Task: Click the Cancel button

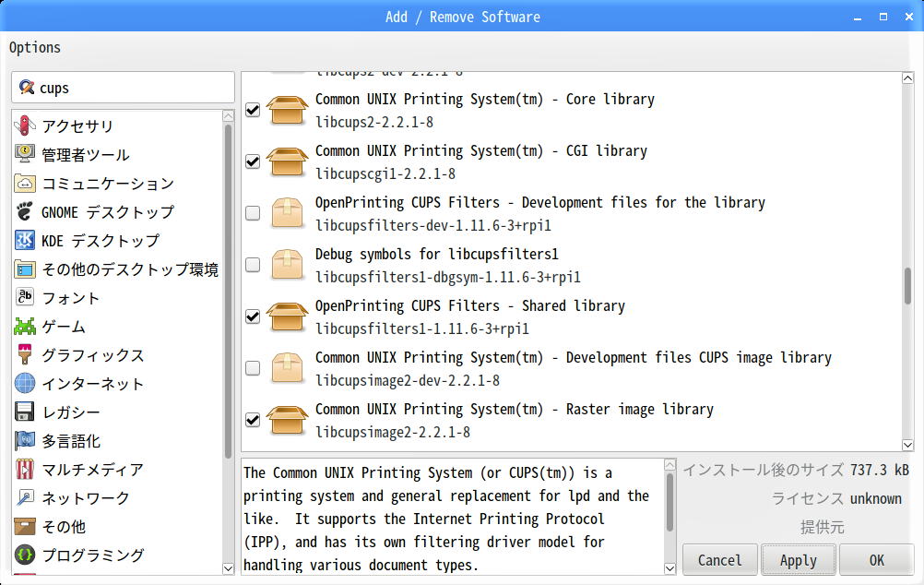Action: click(719, 560)
